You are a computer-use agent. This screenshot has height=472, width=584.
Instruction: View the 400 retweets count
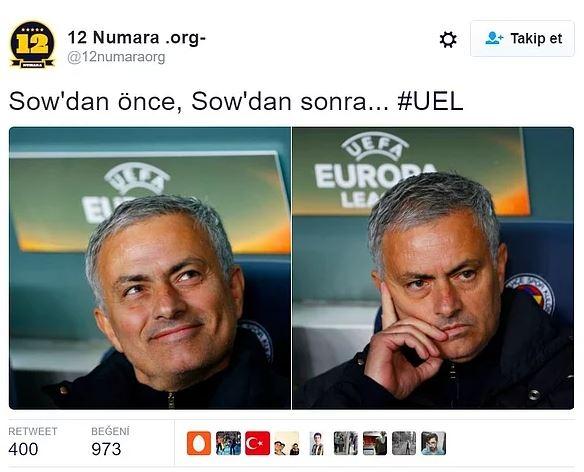23,449
